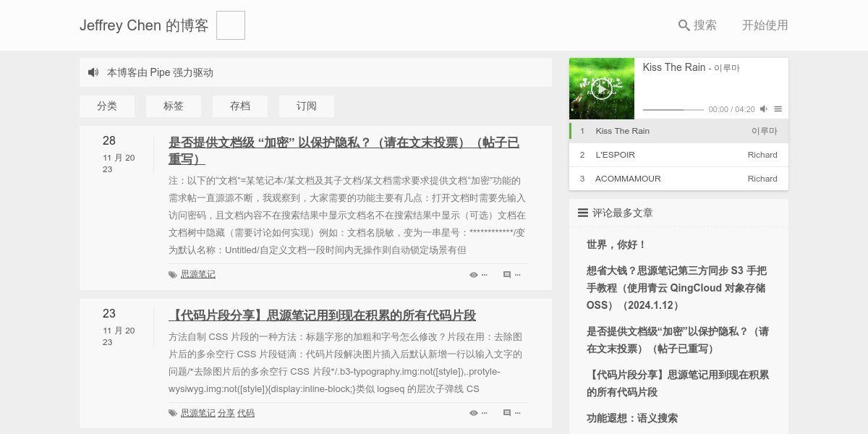Open article 【代码片段分享】思源笔记 in main list
The image size is (868, 434).
(322, 315)
